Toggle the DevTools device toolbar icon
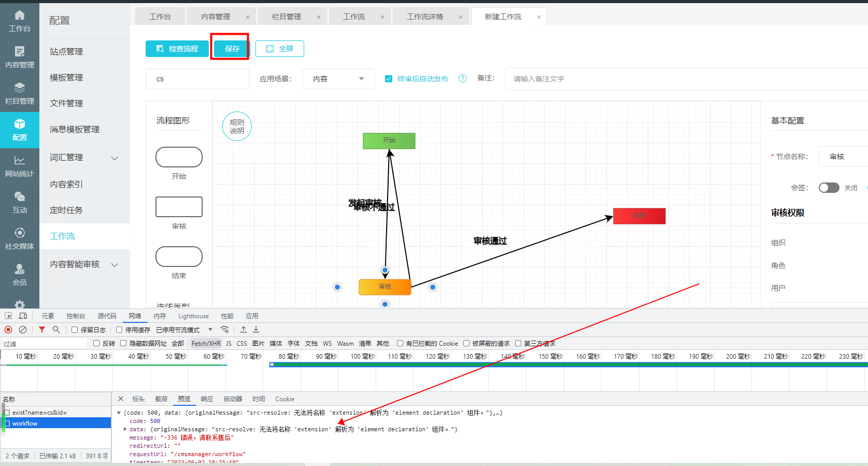Image resolution: width=868 pixels, height=466 pixels. (23, 316)
